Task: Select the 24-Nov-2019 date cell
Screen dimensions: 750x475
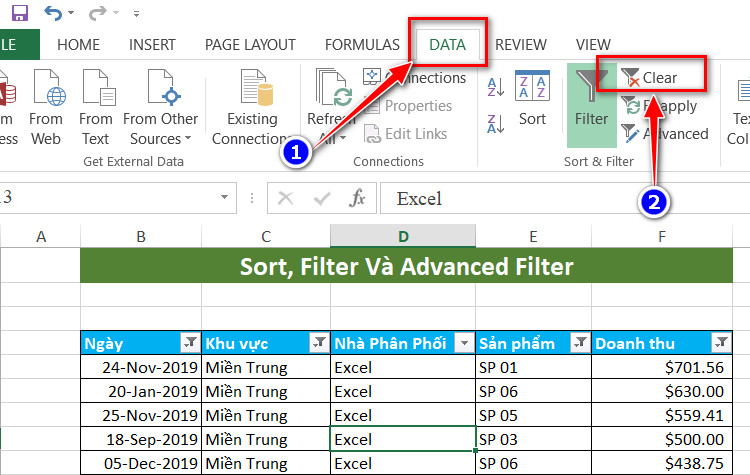Action: point(141,367)
